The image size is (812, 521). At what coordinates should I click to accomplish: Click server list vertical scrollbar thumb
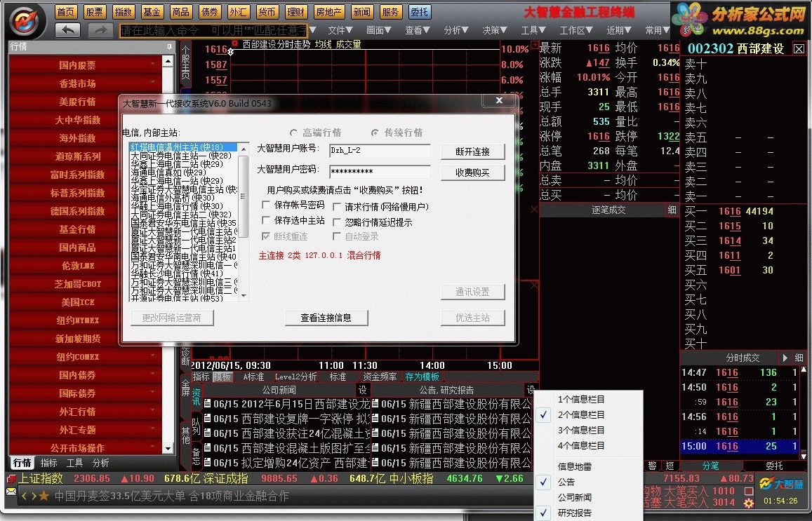244,195
